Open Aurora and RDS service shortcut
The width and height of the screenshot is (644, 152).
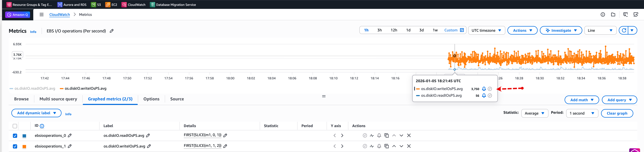click(x=72, y=5)
